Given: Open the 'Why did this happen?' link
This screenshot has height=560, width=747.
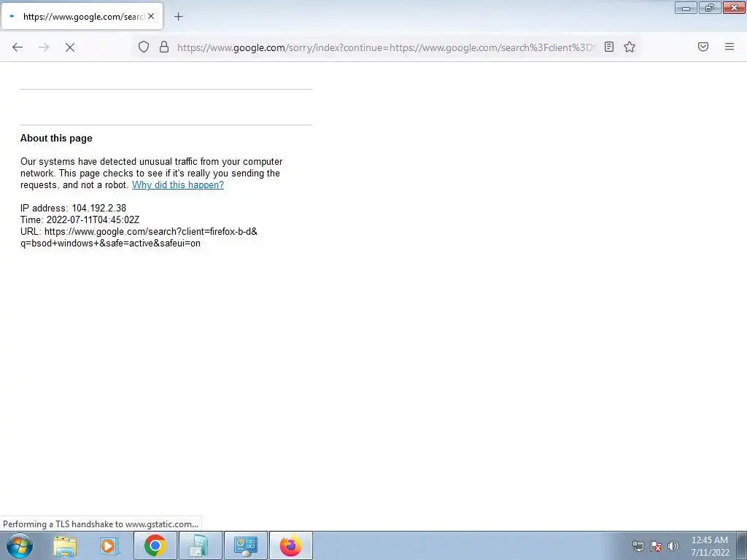Looking at the screenshot, I should click(x=178, y=184).
